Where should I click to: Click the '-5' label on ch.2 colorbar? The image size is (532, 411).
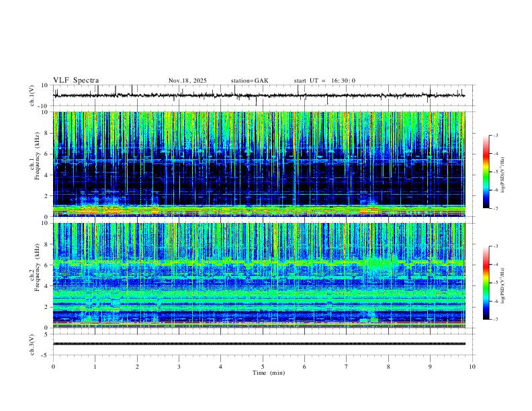[x=496, y=283]
